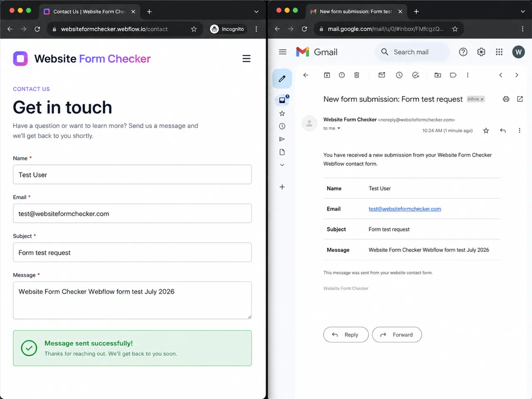Create new label with plus icon in sidebar
Screen dimensions: 532x399
(x=282, y=187)
